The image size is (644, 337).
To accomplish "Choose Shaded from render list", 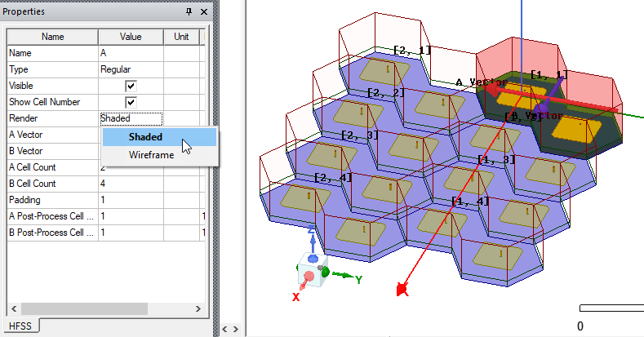I will click(x=159, y=137).
